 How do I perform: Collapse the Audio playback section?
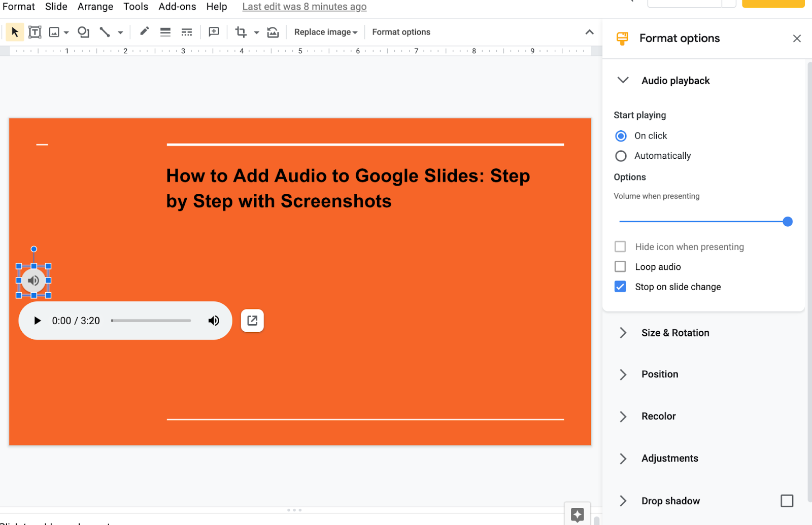[623, 80]
